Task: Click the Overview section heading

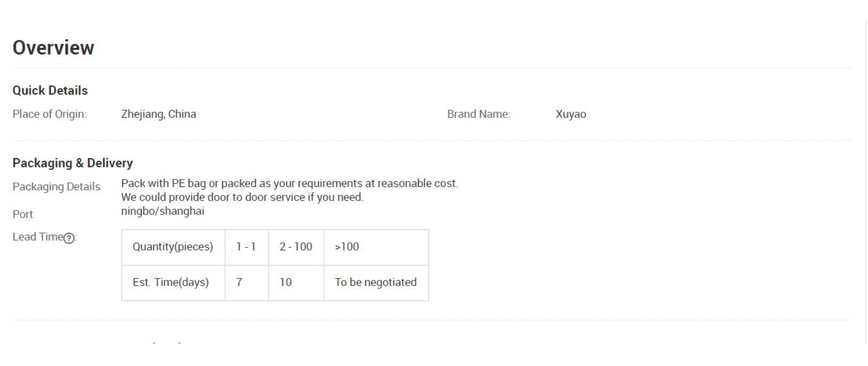Action: [53, 48]
